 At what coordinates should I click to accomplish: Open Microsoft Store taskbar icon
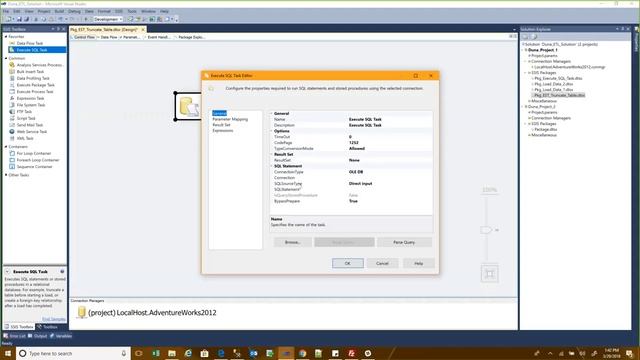pos(204,353)
